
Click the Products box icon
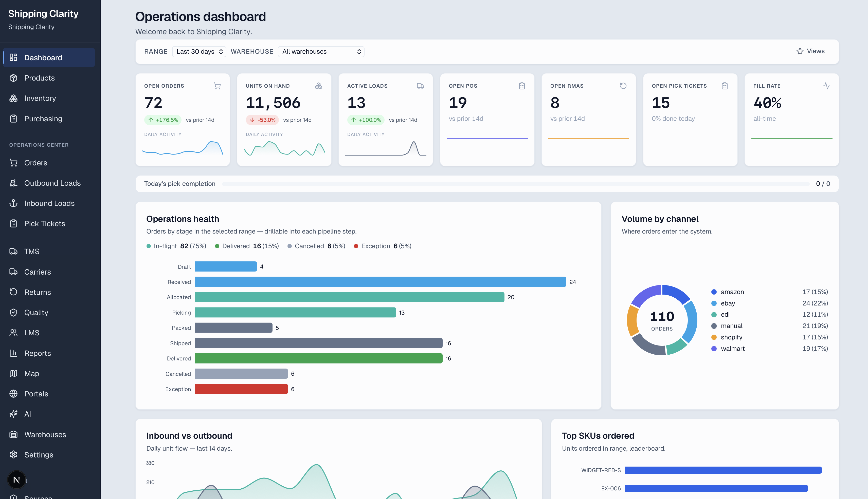13,78
